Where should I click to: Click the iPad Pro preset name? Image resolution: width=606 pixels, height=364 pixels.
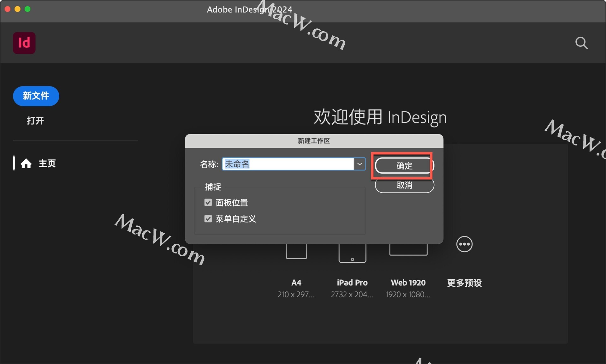point(352,283)
